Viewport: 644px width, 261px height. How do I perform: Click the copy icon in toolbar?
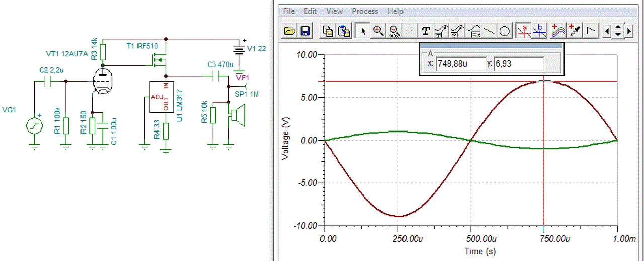pyautogui.click(x=328, y=31)
